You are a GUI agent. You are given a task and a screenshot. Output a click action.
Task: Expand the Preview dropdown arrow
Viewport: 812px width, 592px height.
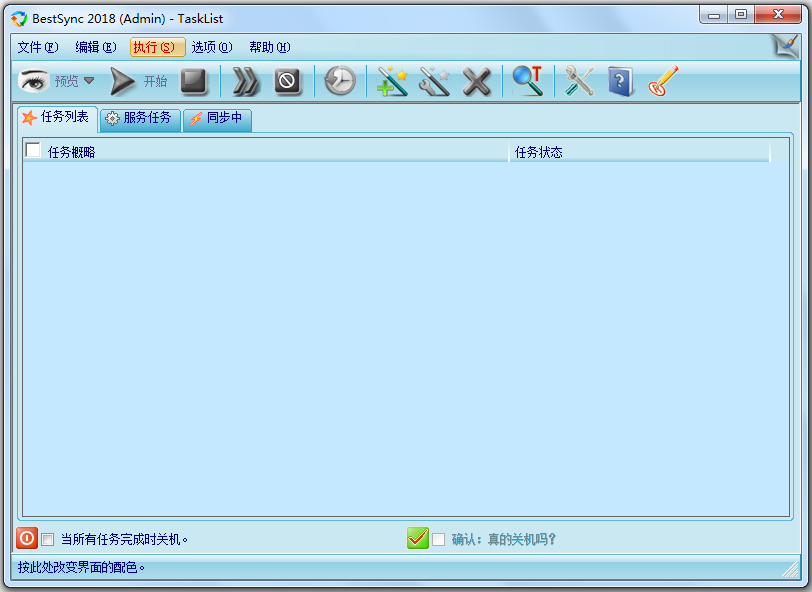click(89, 81)
